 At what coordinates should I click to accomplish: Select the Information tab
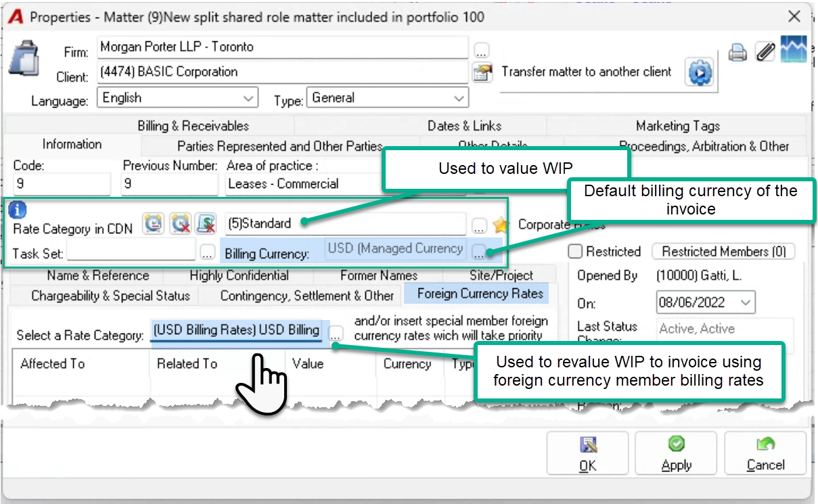[72, 144]
